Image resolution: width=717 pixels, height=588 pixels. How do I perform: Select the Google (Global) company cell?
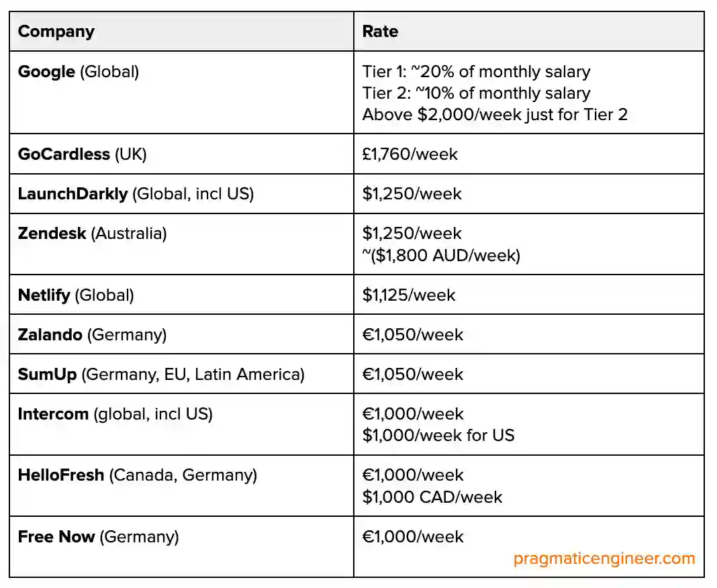pyautogui.click(x=79, y=72)
